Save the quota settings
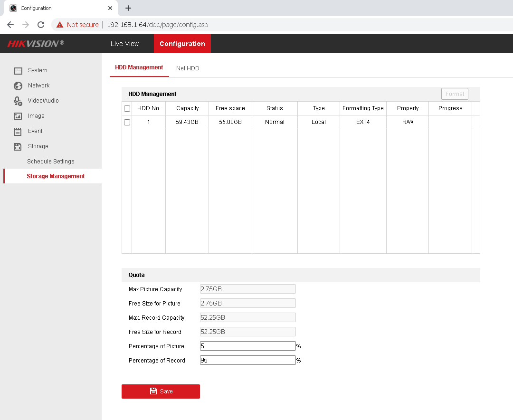The height and width of the screenshot is (420, 513). [161, 391]
